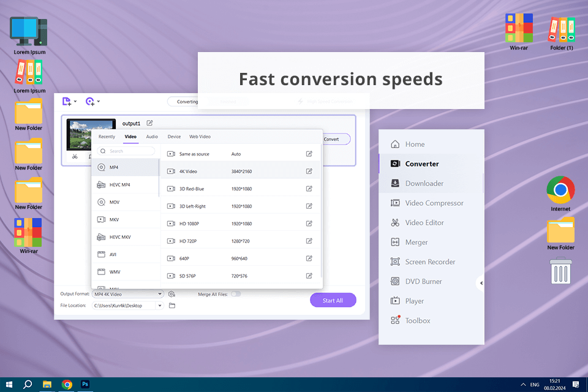Open Photoshop from the taskbar
The width and height of the screenshot is (588, 392).
click(x=85, y=384)
